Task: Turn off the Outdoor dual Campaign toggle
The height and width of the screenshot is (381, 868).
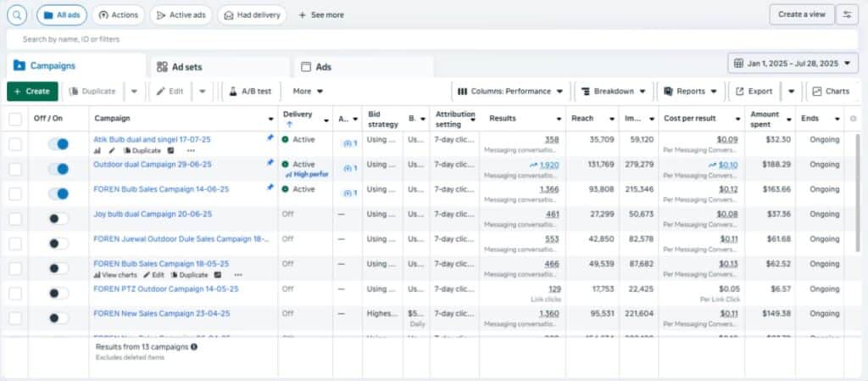Action: (x=58, y=170)
